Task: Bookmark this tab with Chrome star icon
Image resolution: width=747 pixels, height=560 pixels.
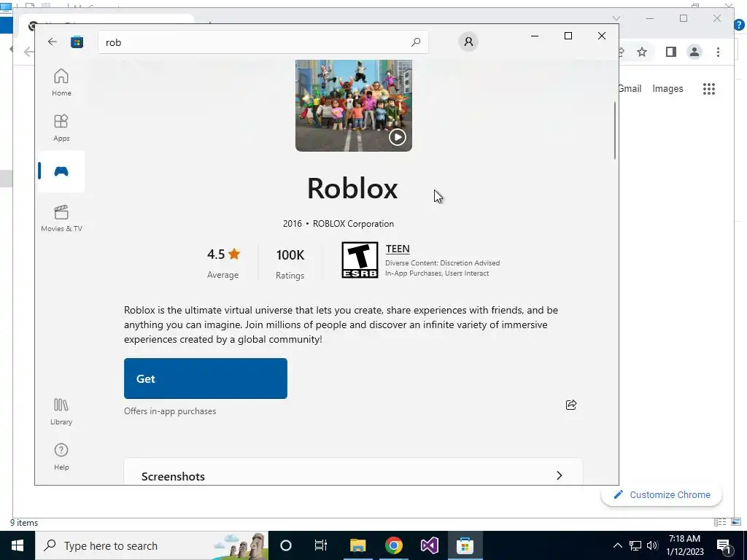Action: point(642,52)
